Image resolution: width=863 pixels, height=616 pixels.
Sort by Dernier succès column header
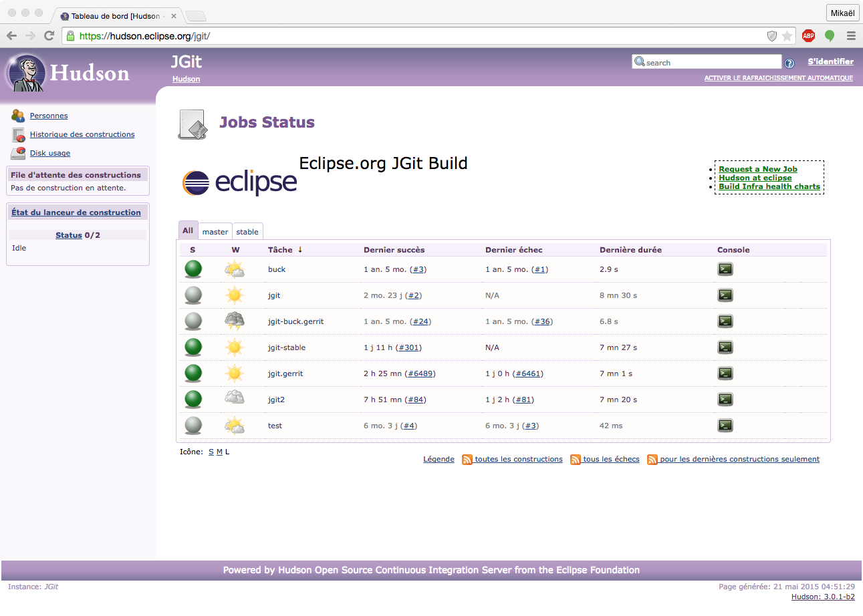click(394, 250)
